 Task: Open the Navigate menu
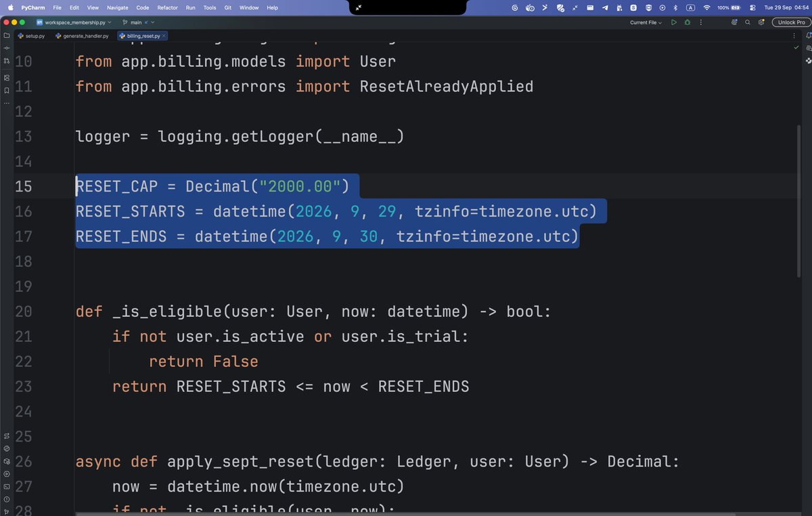[118, 7]
